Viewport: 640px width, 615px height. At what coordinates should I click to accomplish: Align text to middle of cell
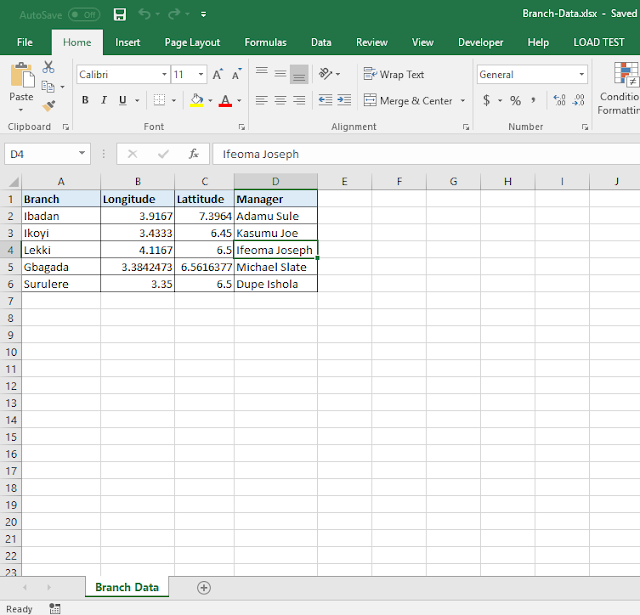point(280,74)
